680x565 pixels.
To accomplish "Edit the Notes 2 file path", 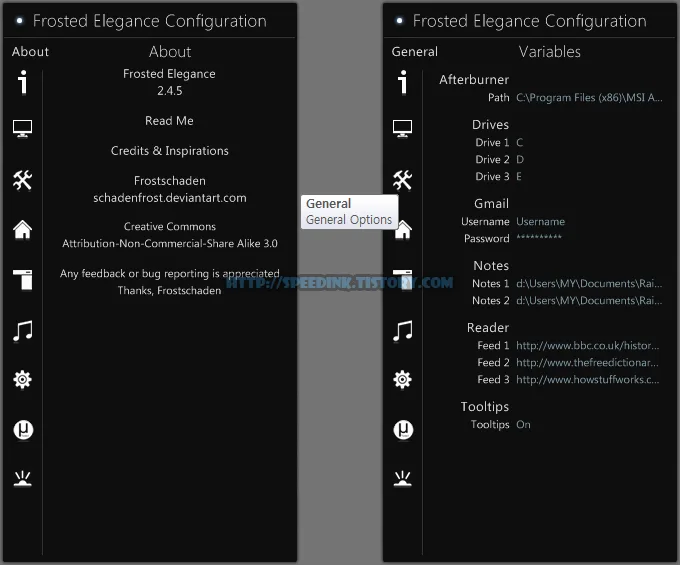I will coord(589,300).
